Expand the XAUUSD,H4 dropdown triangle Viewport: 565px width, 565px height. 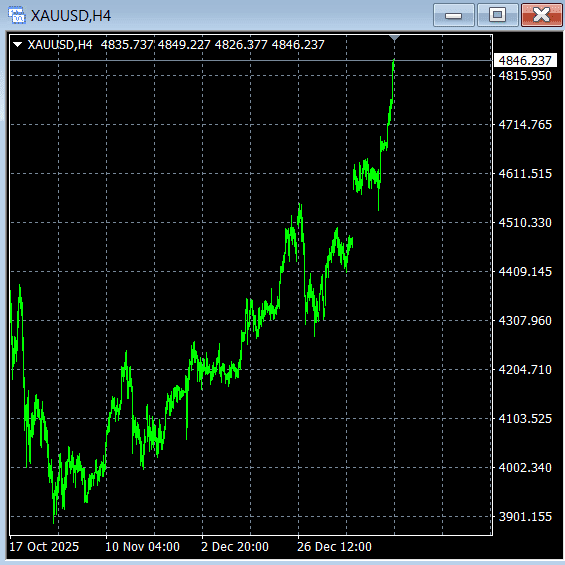tap(17, 45)
